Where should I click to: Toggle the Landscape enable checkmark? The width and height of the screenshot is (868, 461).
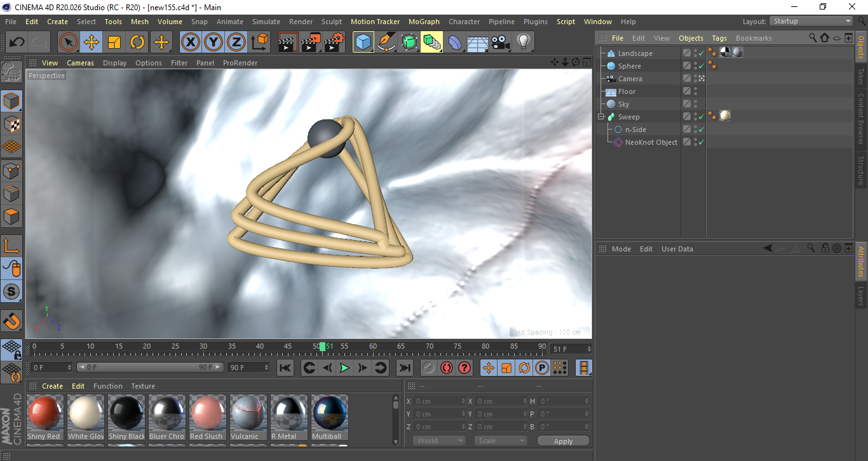pyautogui.click(x=701, y=53)
